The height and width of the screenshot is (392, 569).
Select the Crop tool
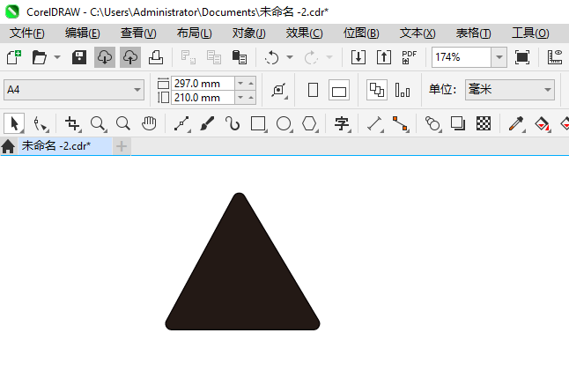point(72,124)
